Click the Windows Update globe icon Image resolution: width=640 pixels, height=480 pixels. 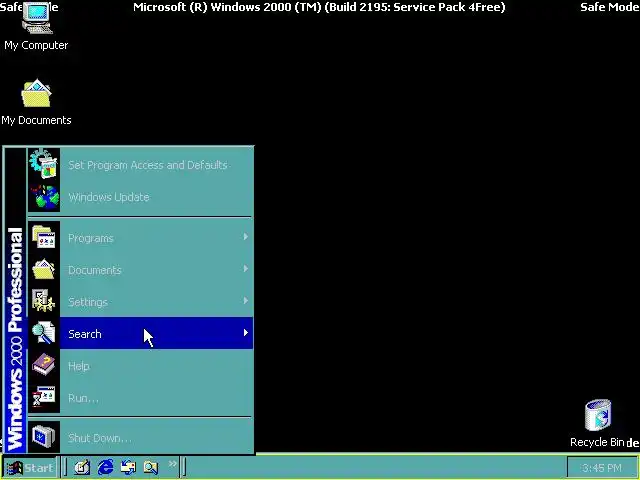[x=45, y=197]
